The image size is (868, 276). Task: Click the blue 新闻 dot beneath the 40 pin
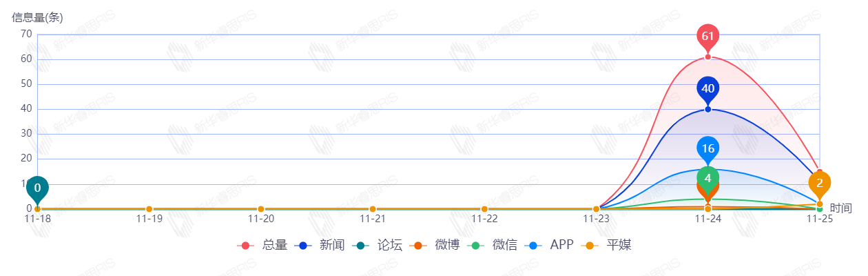[707, 109]
